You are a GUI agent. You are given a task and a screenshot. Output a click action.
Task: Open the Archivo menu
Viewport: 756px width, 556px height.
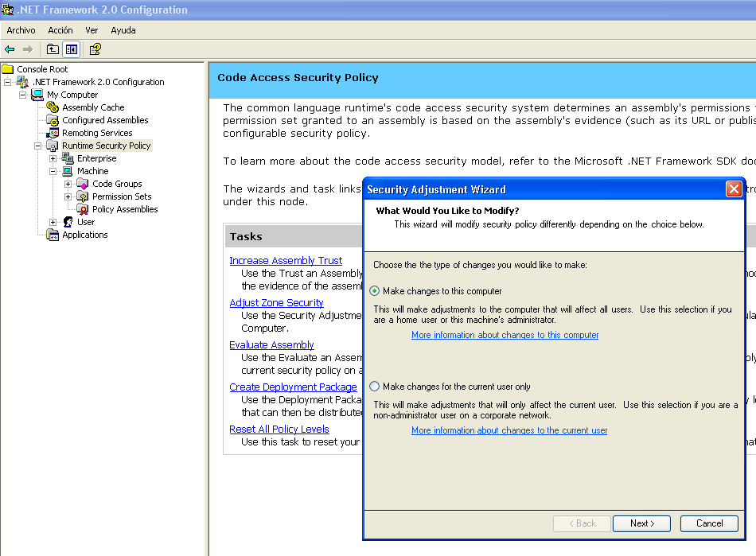click(21, 30)
